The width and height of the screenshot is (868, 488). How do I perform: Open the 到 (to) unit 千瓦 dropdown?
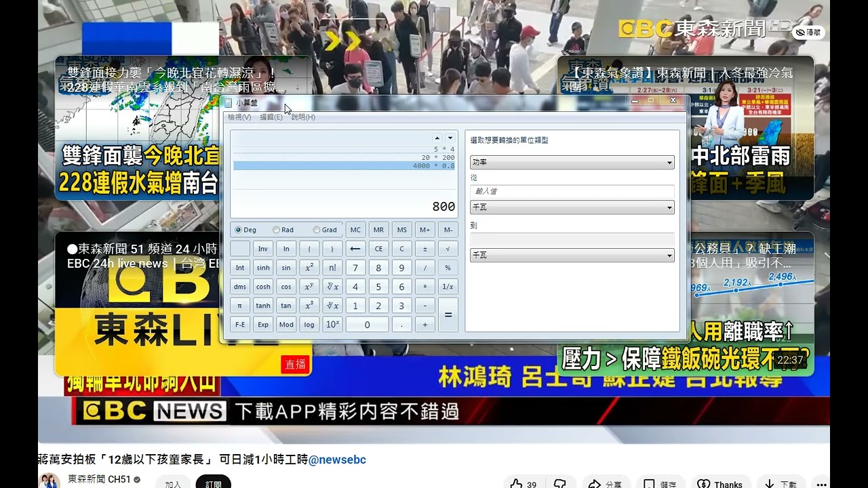pos(572,256)
